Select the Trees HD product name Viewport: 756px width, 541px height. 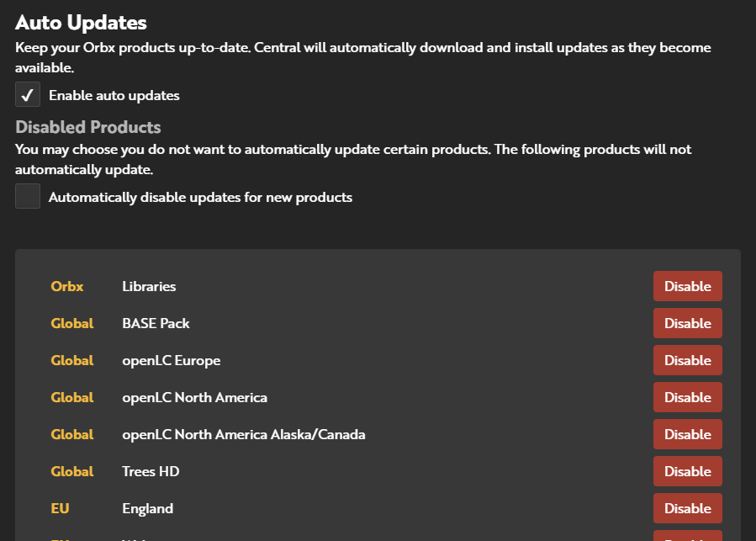(x=151, y=471)
